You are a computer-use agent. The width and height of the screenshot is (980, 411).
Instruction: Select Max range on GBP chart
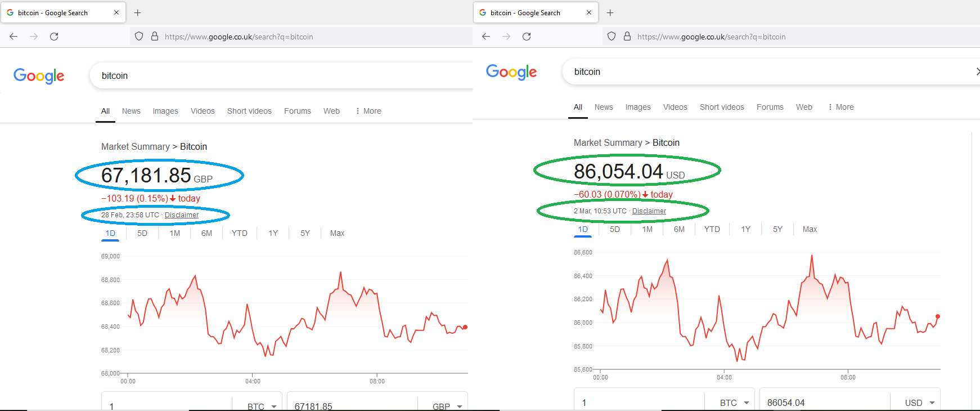coord(338,233)
